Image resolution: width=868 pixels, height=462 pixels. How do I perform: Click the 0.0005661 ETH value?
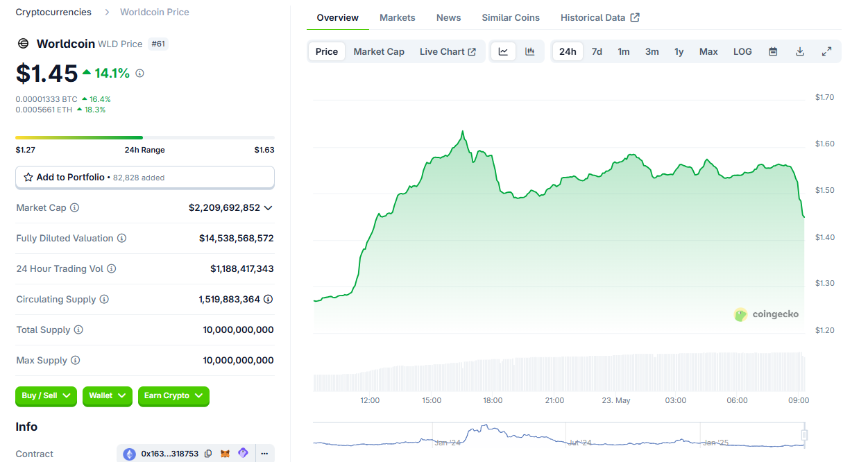pyautogui.click(x=44, y=110)
